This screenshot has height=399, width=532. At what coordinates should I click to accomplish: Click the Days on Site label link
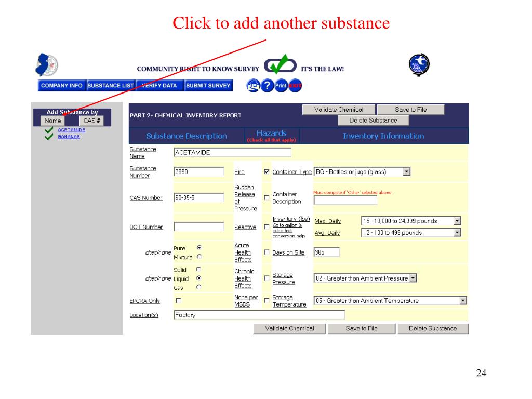click(x=288, y=252)
